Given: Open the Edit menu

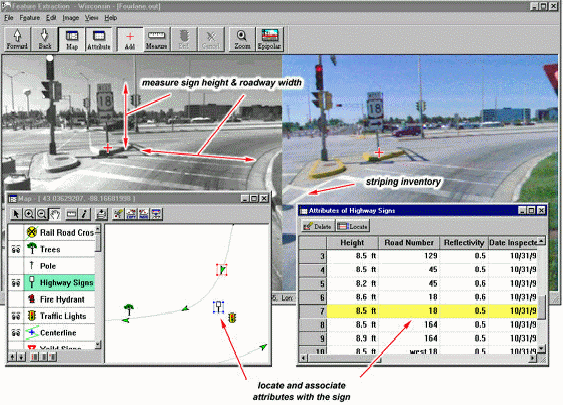Looking at the screenshot, I should point(51,18).
